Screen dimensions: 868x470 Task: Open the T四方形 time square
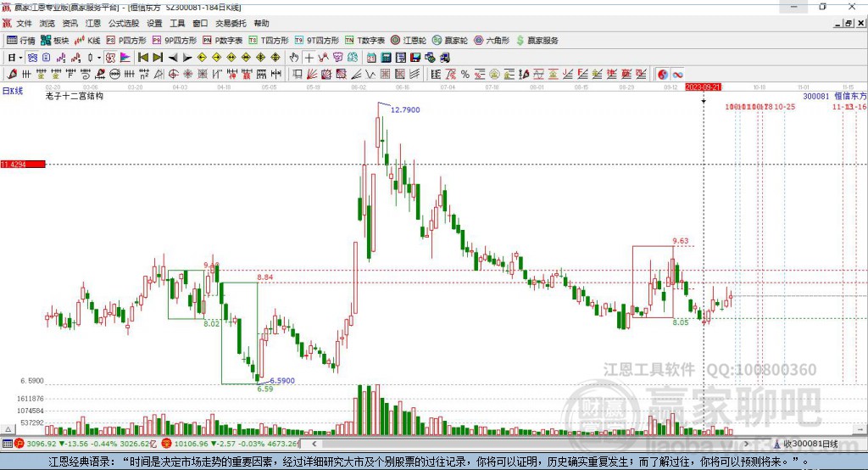(x=269, y=41)
